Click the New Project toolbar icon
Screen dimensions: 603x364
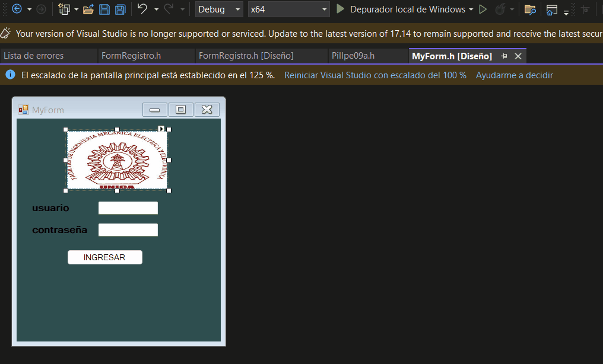64,9
